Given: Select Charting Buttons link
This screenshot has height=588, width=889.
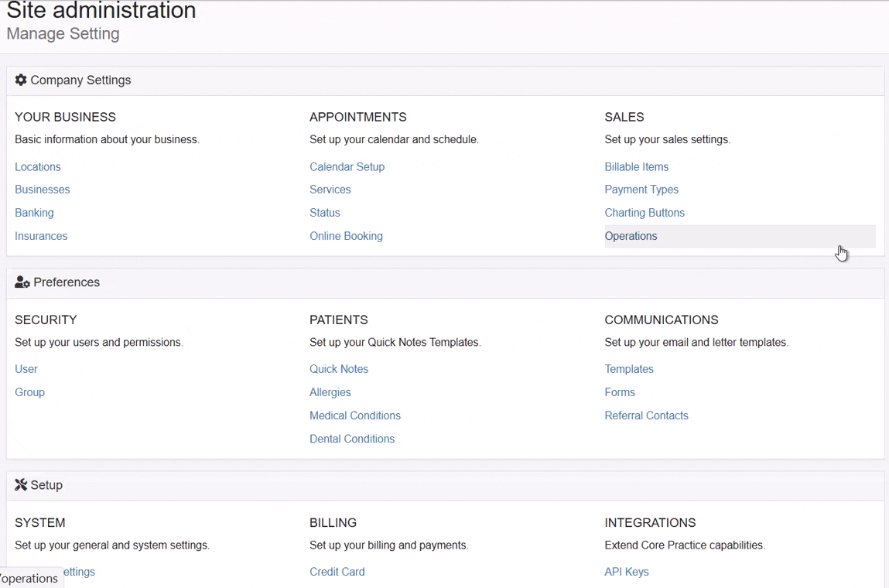Looking at the screenshot, I should tap(645, 213).
